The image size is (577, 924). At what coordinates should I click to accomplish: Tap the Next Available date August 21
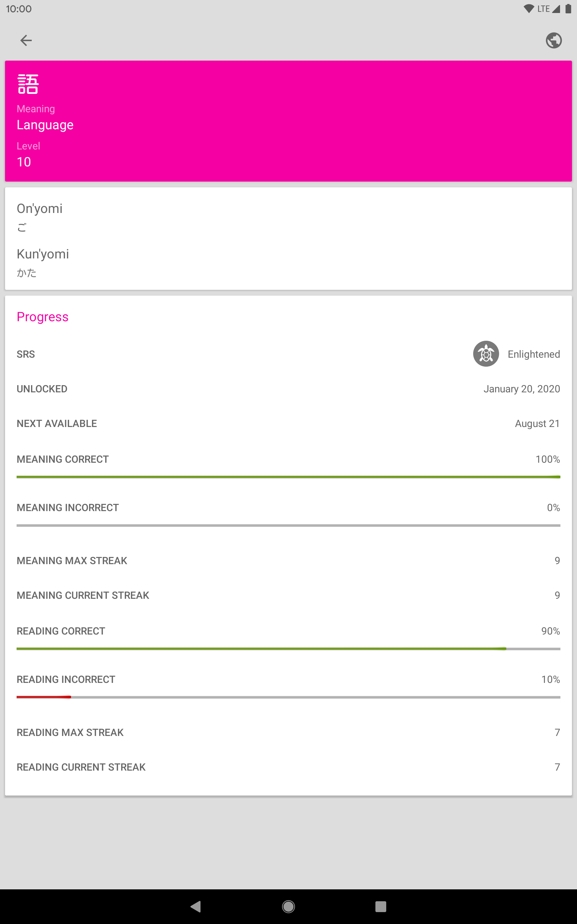[x=537, y=423]
